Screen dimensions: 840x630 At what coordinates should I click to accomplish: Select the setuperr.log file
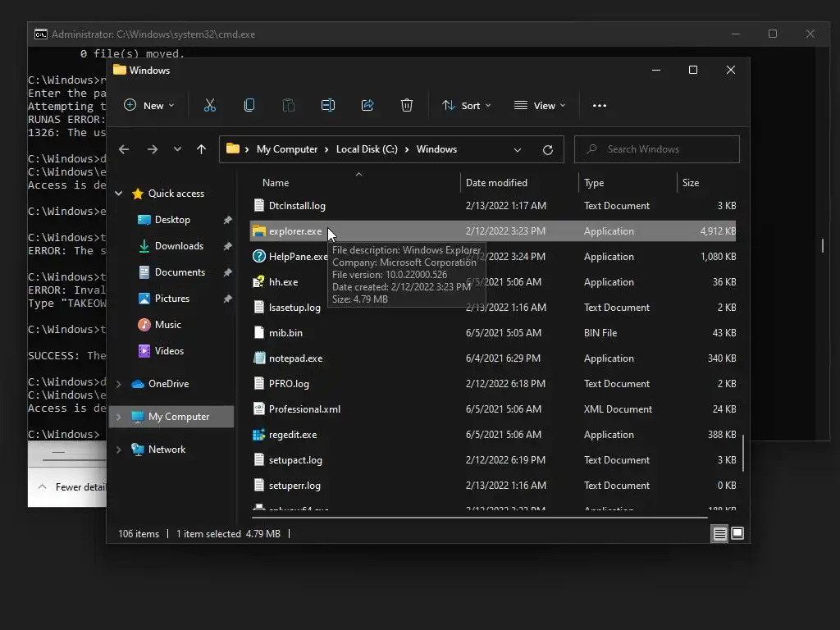[493, 486]
